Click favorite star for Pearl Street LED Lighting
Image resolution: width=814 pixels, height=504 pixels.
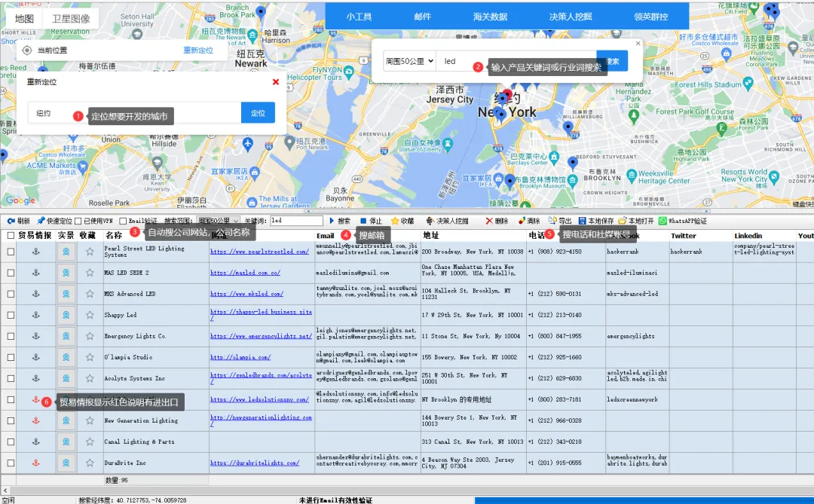tap(90, 252)
